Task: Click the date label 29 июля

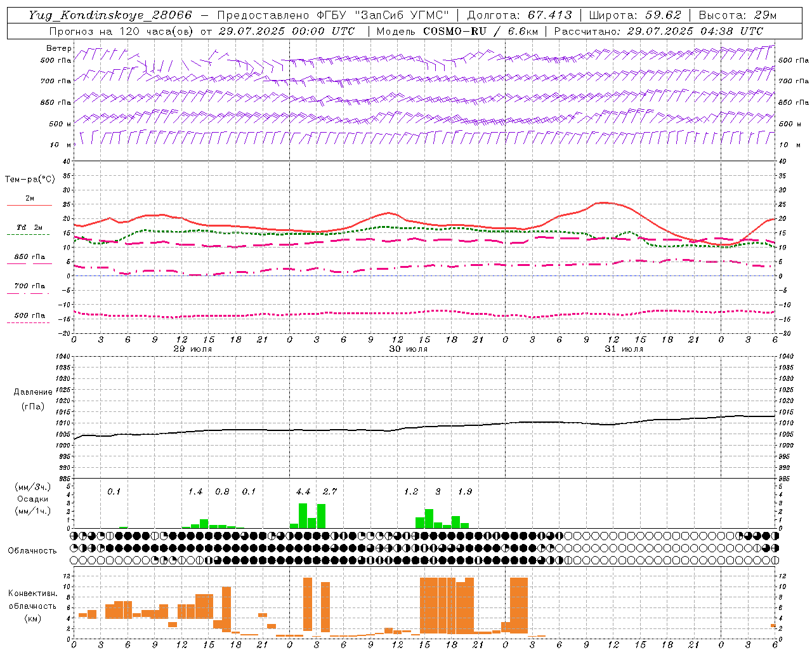Action: (193, 349)
